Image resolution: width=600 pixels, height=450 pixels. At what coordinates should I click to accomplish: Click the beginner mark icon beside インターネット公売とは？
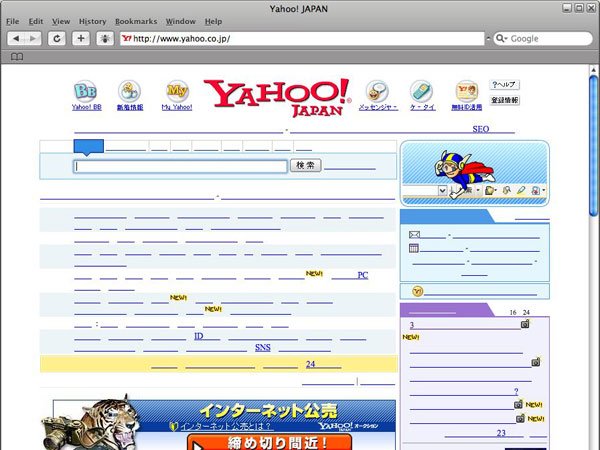[174, 426]
